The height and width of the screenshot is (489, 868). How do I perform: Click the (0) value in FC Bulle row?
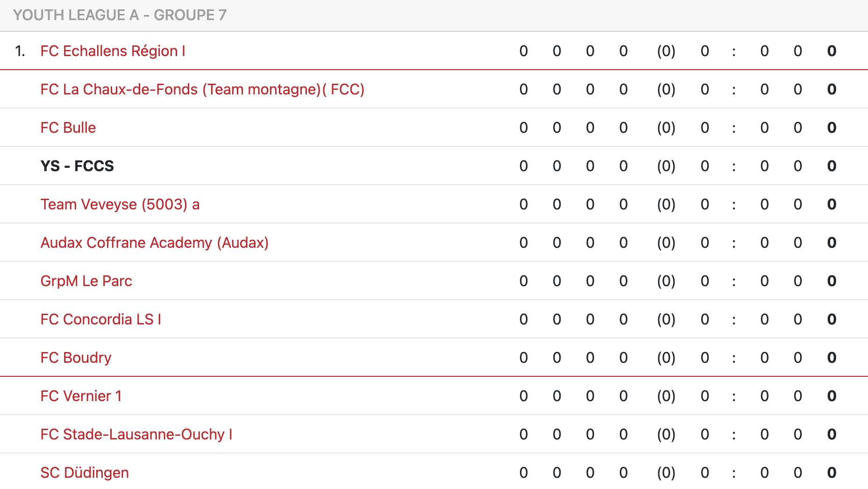coord(666,128)
